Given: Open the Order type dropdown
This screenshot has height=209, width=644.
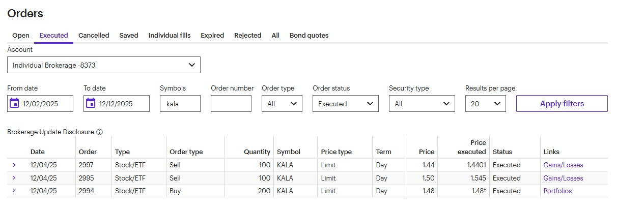Looking at the screenshot, I should pos(282,104).
